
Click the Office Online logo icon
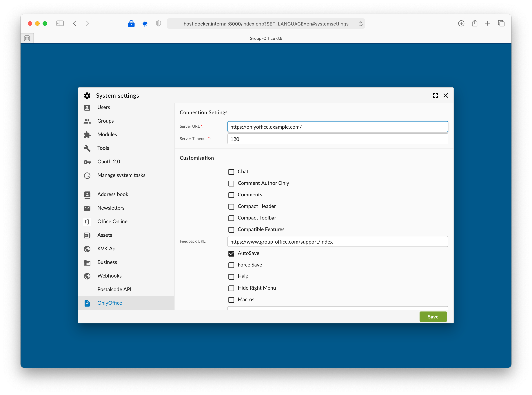click(x=87, y=222)
